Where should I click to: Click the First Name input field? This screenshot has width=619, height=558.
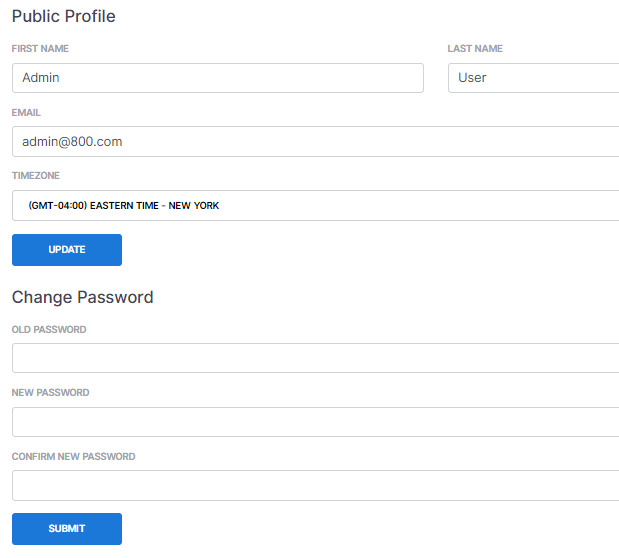[x=217, y=78]
